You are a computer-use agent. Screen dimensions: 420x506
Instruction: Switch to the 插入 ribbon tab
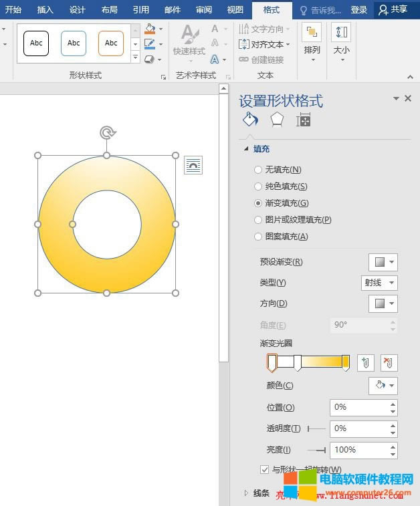pyautogui.click(x=45, y=10)
